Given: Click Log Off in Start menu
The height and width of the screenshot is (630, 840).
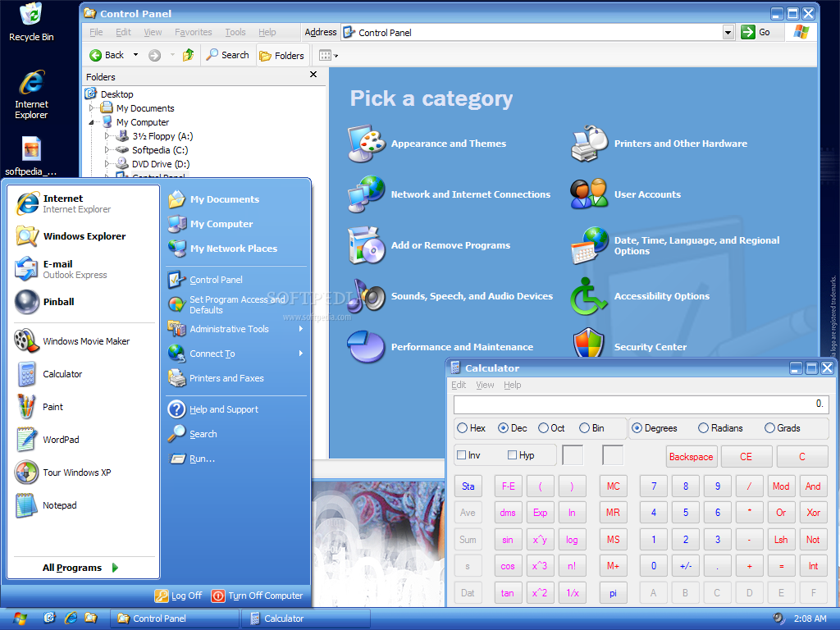Looking at the screenshot, I should tap(178, 596).
